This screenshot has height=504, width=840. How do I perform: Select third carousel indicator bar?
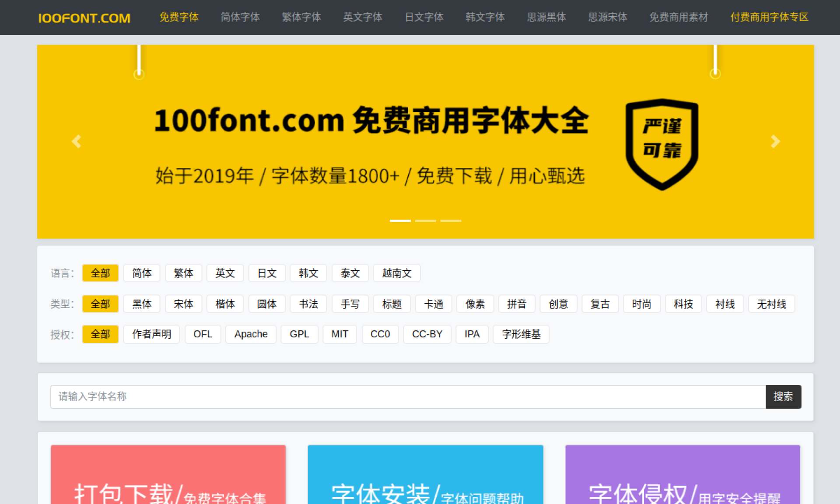pos(451,220)
